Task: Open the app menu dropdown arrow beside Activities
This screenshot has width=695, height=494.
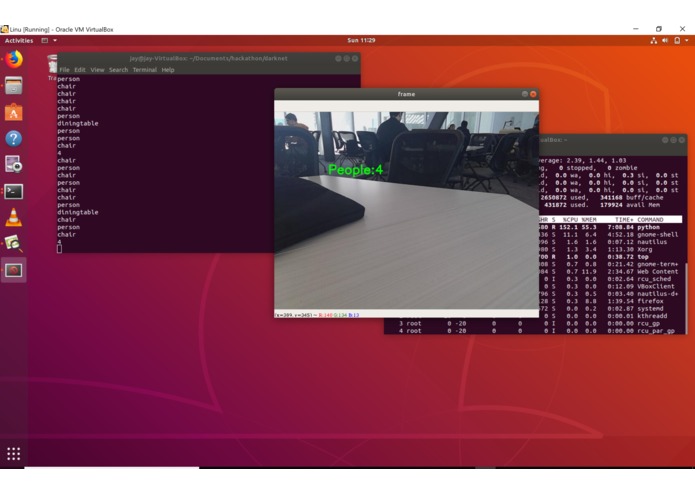Action: [55, 40]
